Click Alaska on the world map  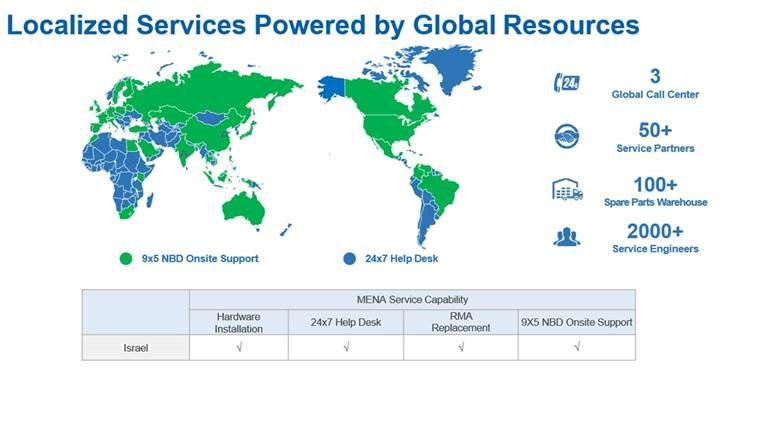[x=332, y=87]
